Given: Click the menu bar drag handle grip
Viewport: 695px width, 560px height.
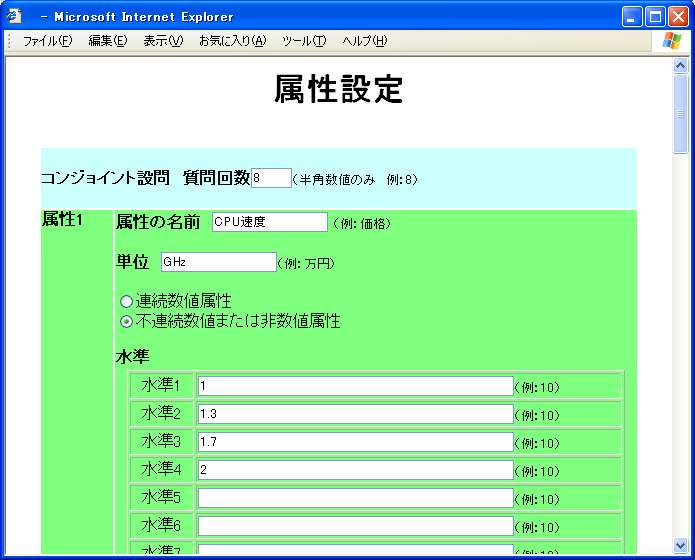Looking at the screenshot, I should (10, 41).
